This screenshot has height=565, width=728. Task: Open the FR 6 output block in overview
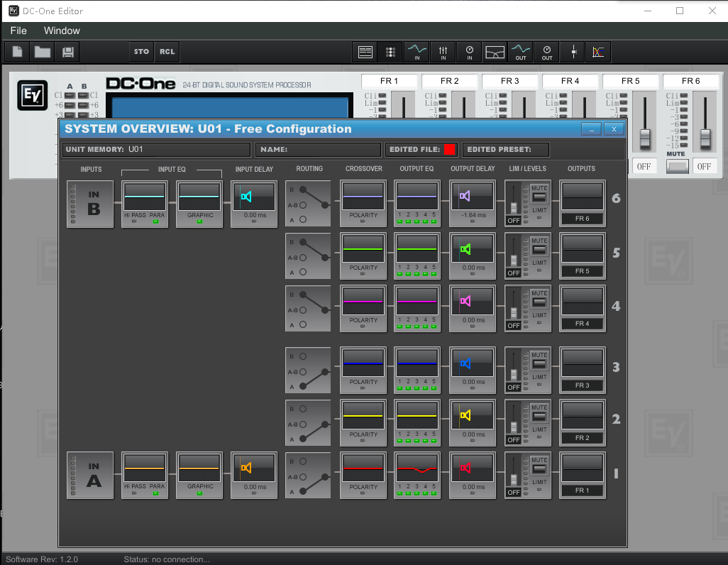coord(583,204)
